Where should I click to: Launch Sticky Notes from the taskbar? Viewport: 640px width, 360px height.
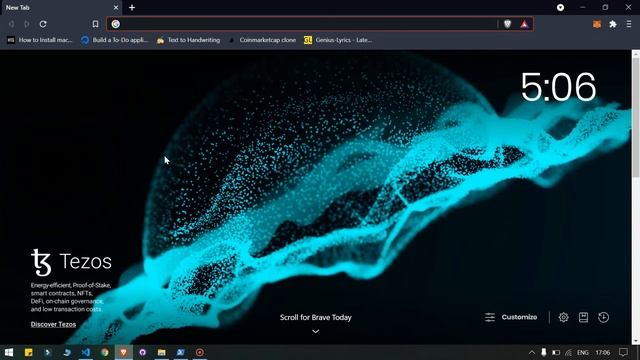pyautogui.click(x=29, y=352)
